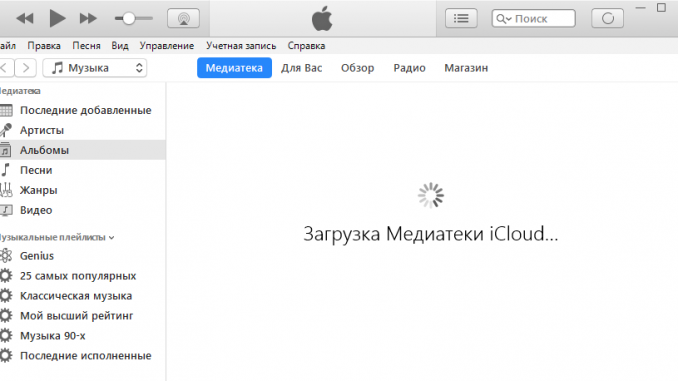678x381 pixels.
Task: Open the Управление menu
Action: click(166, 46)
